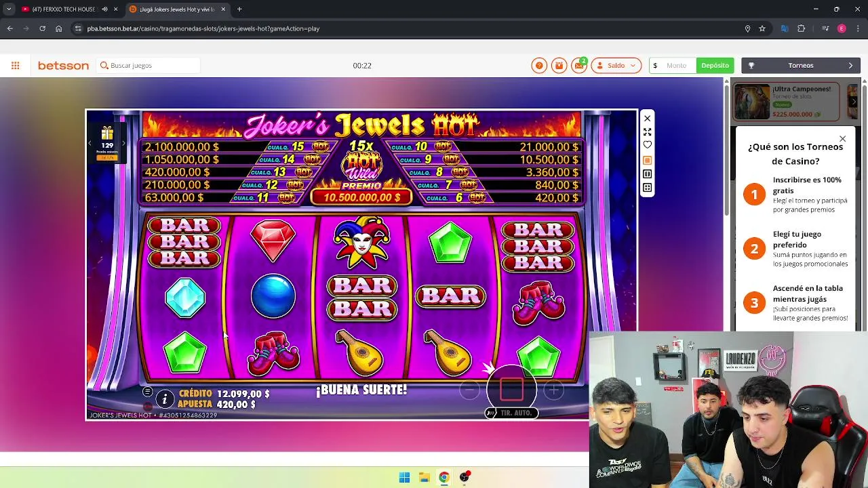Open the Betsson apps grid menu
The image size is (868, 488).
click(15, 66)
